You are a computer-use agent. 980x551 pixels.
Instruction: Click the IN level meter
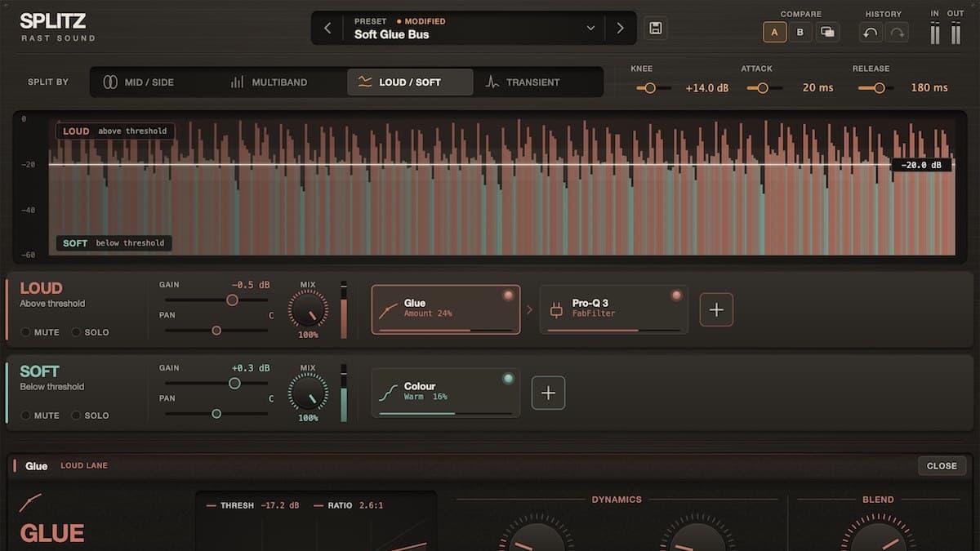point(935,33)
